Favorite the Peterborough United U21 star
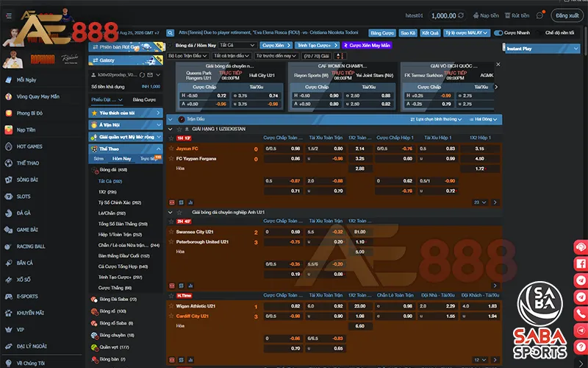Screen dimensions: 588x368 coord(171,242)
